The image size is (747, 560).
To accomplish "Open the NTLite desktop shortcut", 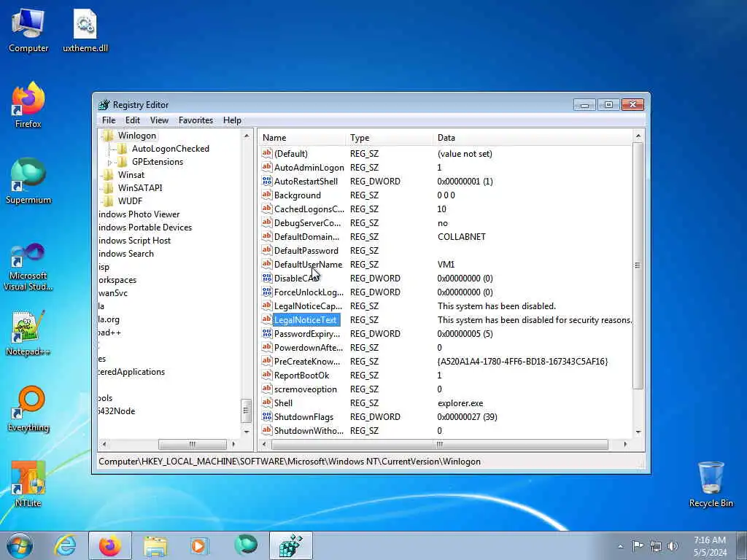I will pos(28,484).
